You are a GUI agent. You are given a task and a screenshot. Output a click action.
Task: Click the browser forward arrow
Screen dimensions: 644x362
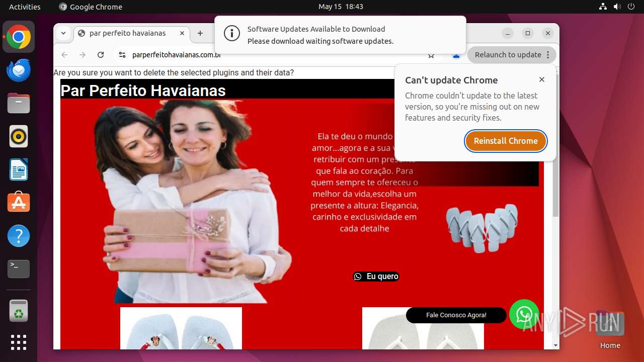tap(83, 55)
